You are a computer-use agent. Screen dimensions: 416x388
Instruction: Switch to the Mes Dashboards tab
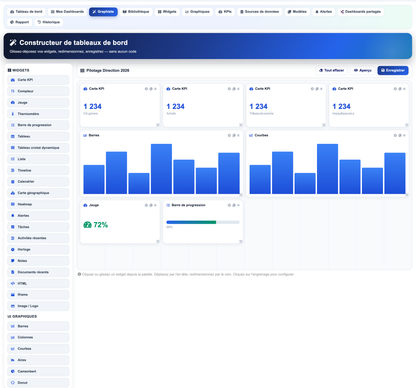tap(67, 12)
